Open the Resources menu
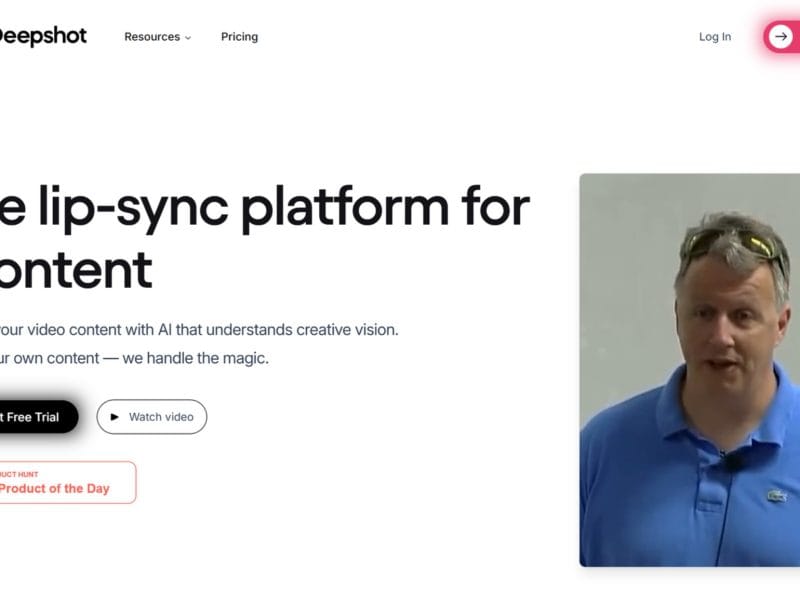 pyautogui.click(x=152, y=37)
